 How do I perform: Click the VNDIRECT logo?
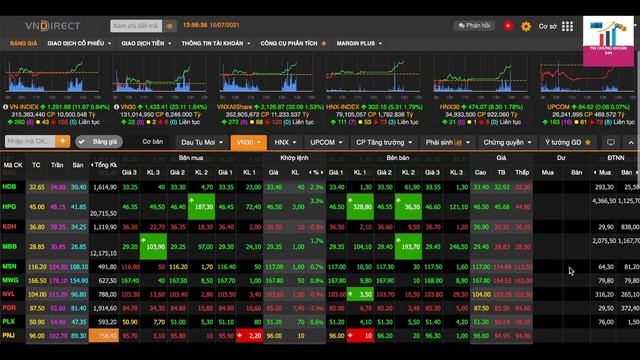point(52,26)
